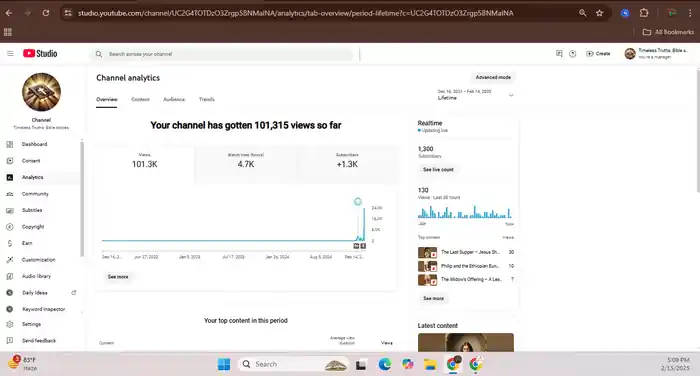Viewport: 700px width, 376px height.
Task: Open the Content icon in sidebar
Action: 10,161
